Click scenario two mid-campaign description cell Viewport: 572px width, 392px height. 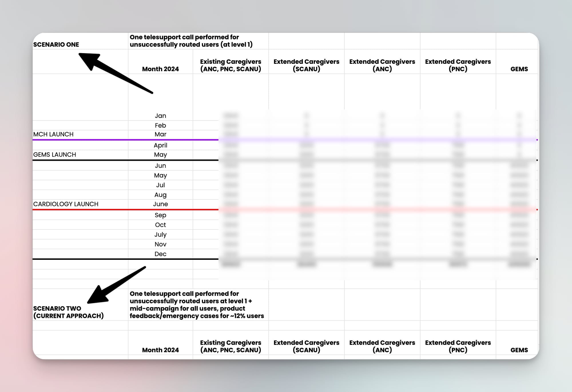click(x=197, y=305)
